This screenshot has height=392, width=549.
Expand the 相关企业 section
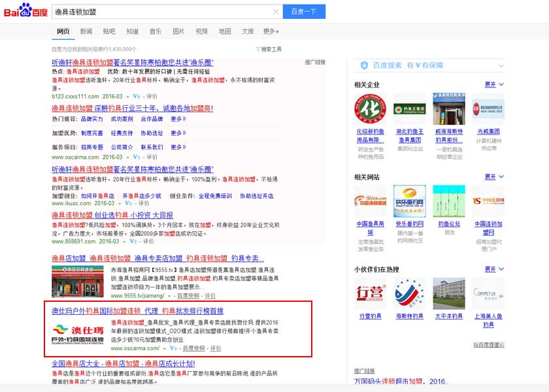494,85
